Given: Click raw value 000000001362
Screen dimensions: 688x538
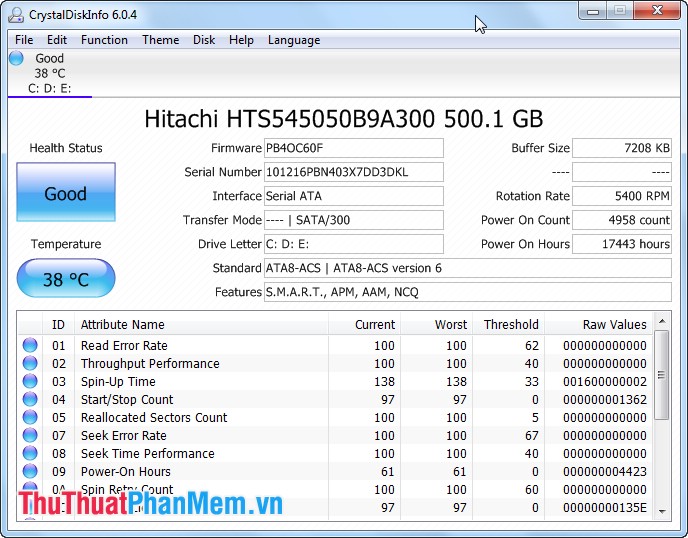Looking at the screenshot, I should click(605, 400).
